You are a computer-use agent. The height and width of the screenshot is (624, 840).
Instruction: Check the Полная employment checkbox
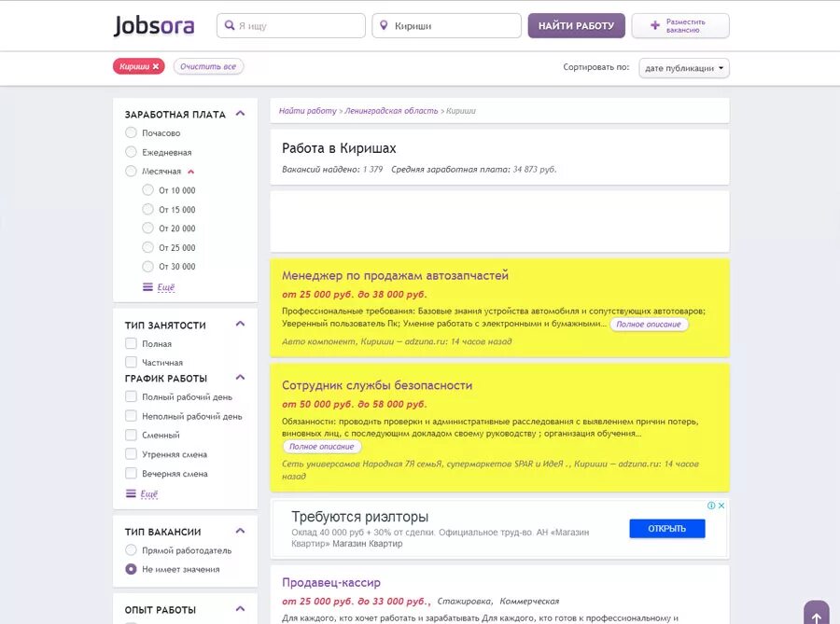tap(132, 343)
